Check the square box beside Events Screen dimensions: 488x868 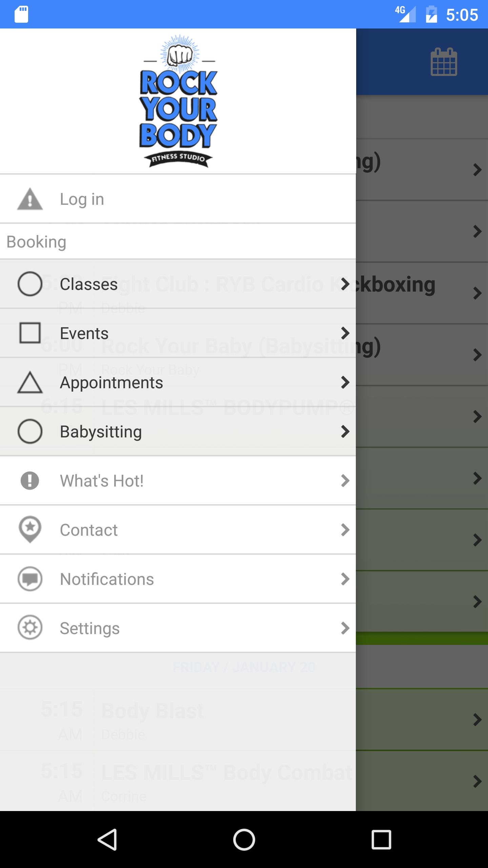pos(30,333)
